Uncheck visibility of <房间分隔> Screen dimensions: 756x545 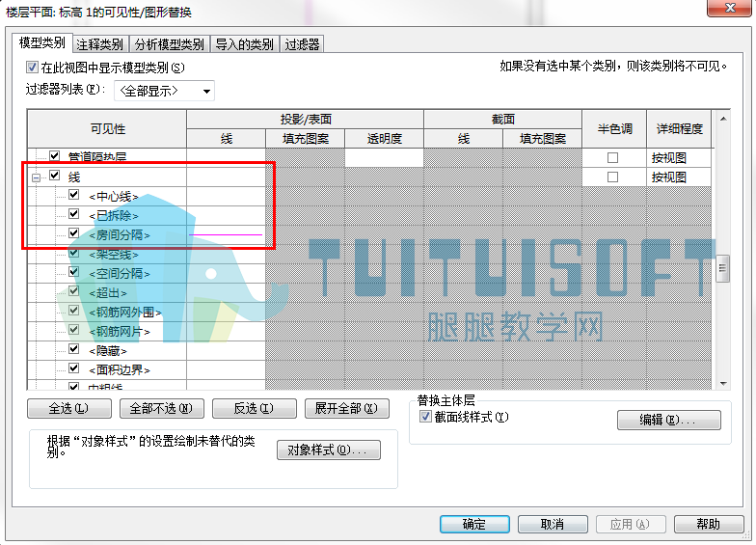pyautogui.click(x=73, y=233)
